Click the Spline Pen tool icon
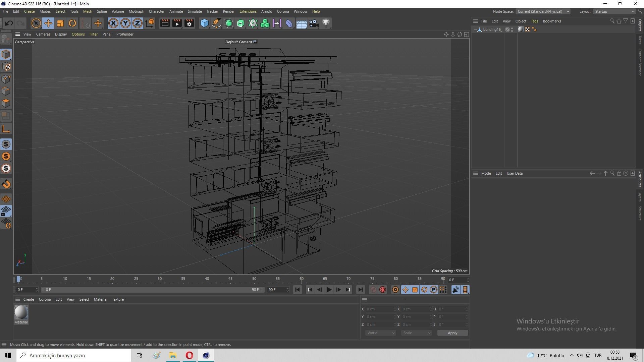The image size is (644, 362). click(x=217, y=23)
